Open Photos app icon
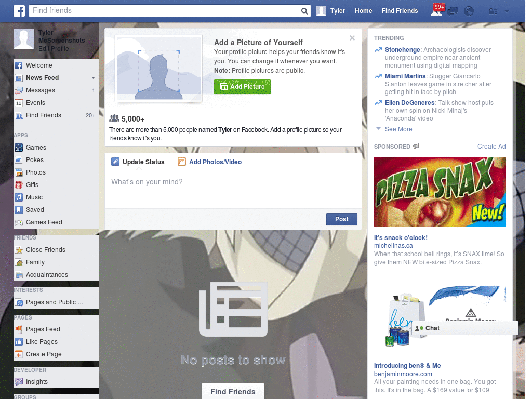The width and height of the screenshot is (532, 399). (x=19, y=172)
